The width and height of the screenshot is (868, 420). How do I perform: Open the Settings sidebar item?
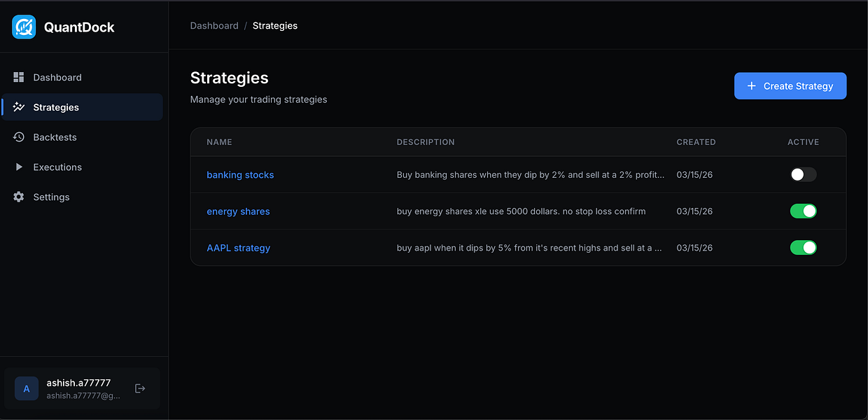[x=83, y=197]
